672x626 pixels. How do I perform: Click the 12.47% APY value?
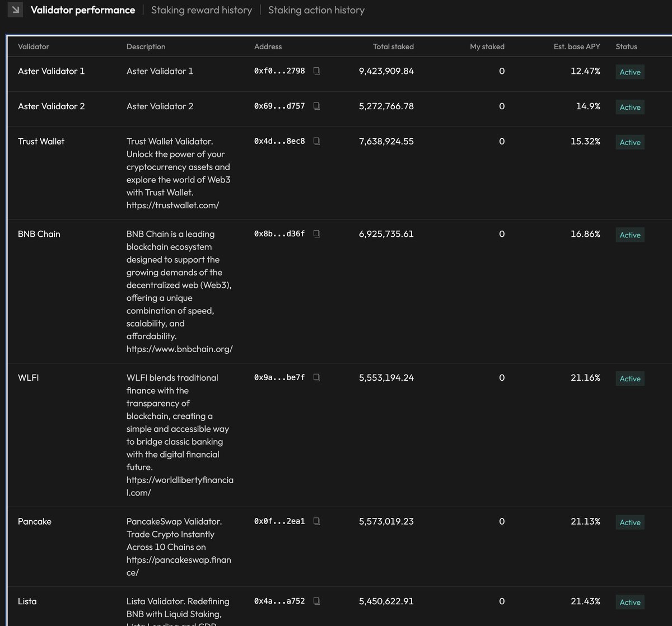click(x=585, y=71)
